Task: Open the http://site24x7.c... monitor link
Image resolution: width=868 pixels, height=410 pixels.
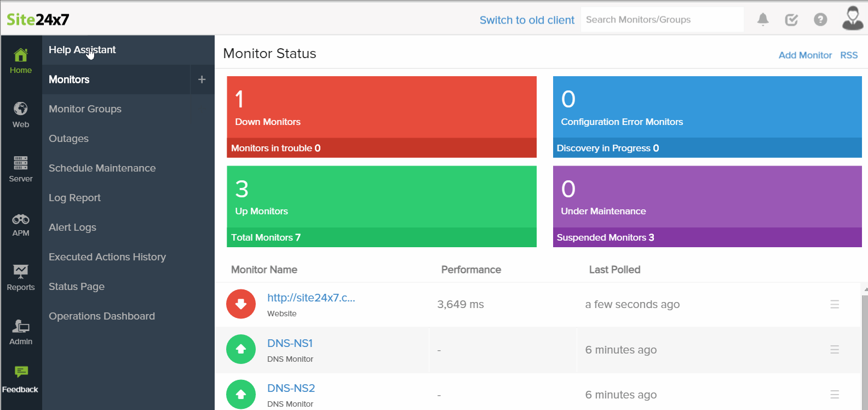Action: pos(311,298)
